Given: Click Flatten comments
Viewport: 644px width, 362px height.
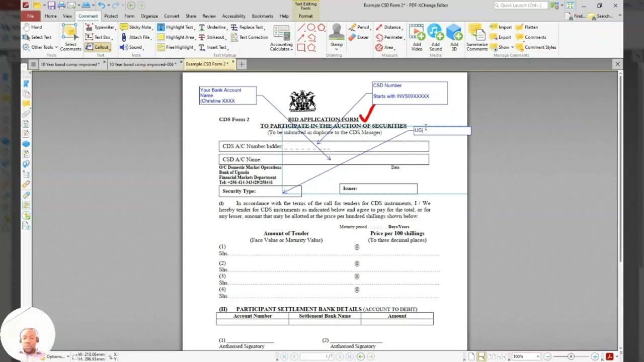Looking at the screenshot, I should point(527,27).
